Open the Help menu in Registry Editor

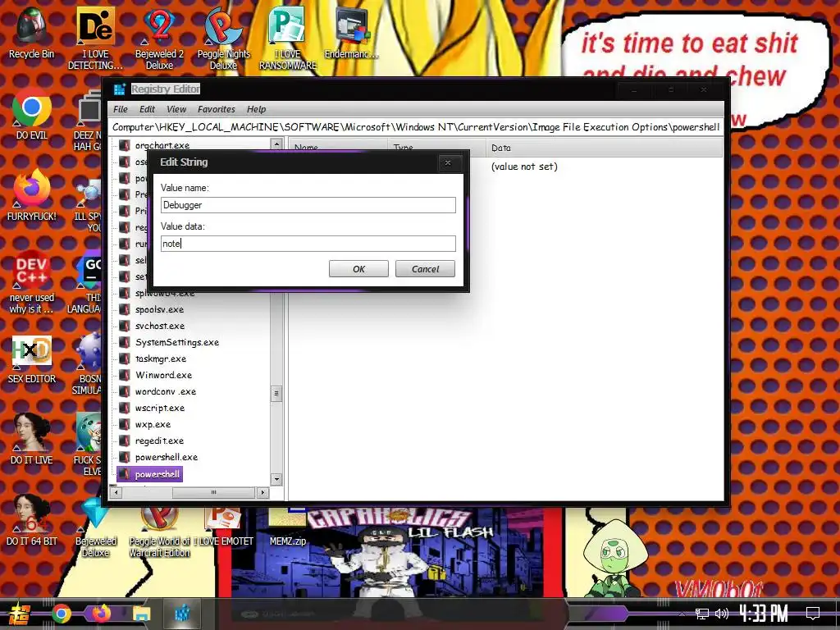click(256, 109)
